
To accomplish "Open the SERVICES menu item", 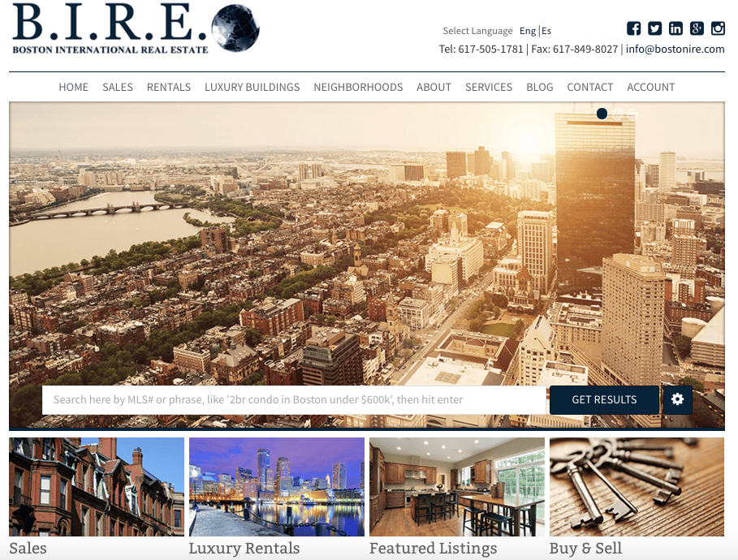I will 489,87.
